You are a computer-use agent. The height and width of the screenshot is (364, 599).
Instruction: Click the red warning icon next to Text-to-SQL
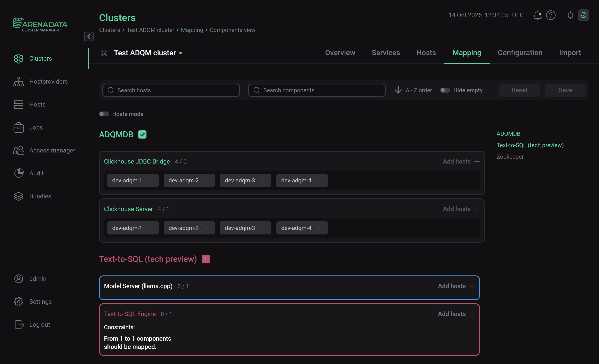click(x=206, y=259)
